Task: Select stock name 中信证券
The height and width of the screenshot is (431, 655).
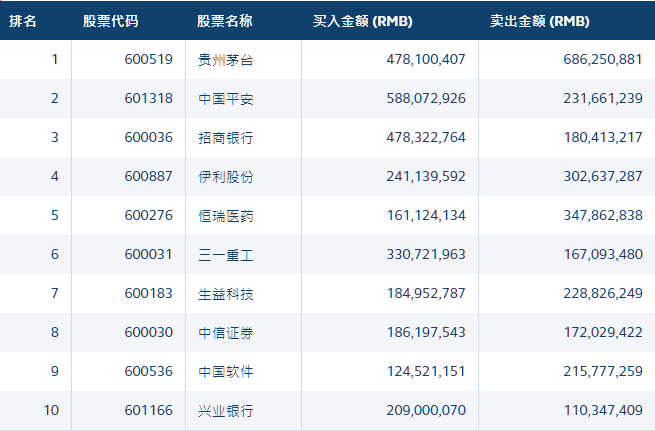Action: 226,332
